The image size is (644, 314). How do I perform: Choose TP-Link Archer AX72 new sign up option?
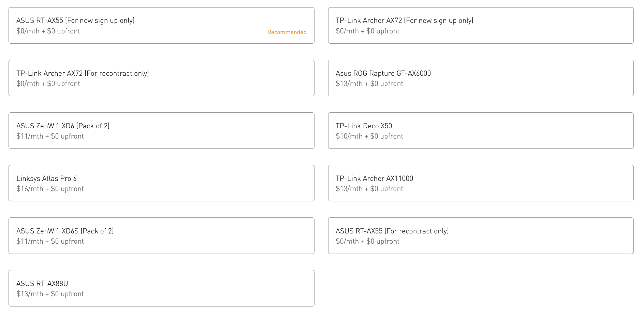pos(481,26)
